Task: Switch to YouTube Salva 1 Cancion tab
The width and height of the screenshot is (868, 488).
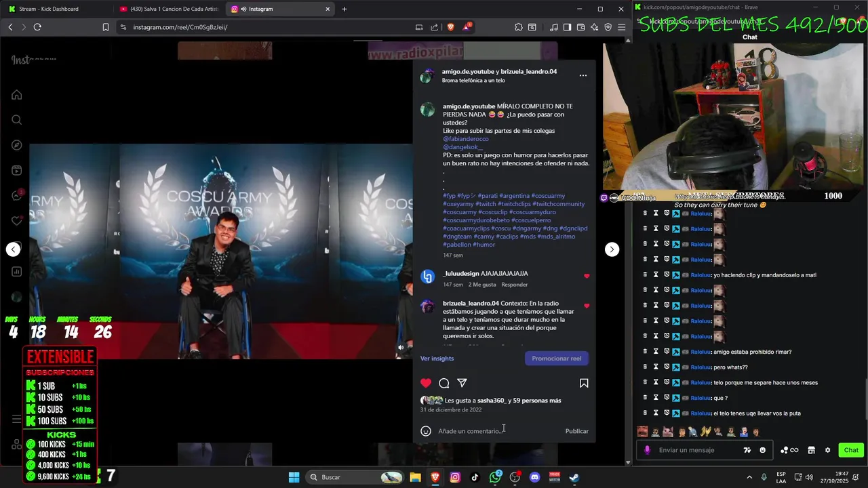Action: pyautogui.click(x=169, y=9)
